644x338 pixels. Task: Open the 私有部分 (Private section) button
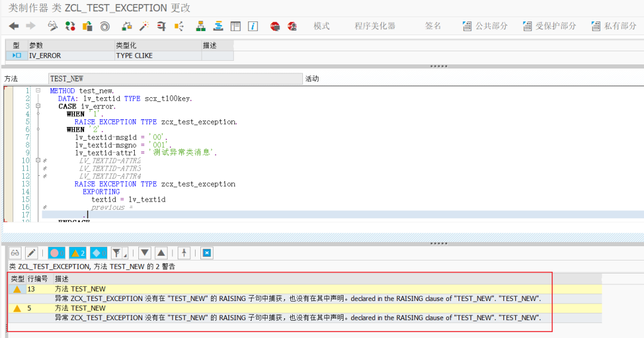coord(614,26)
